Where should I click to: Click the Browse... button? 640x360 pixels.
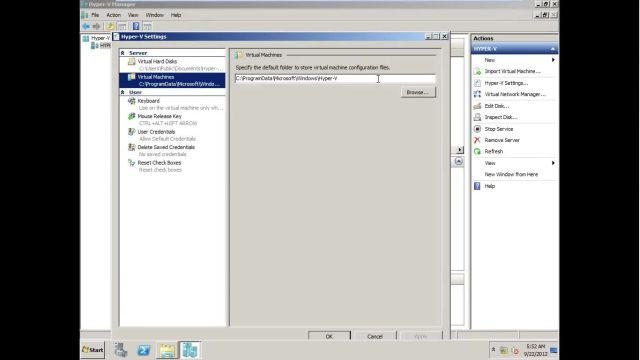coord(418,93)
